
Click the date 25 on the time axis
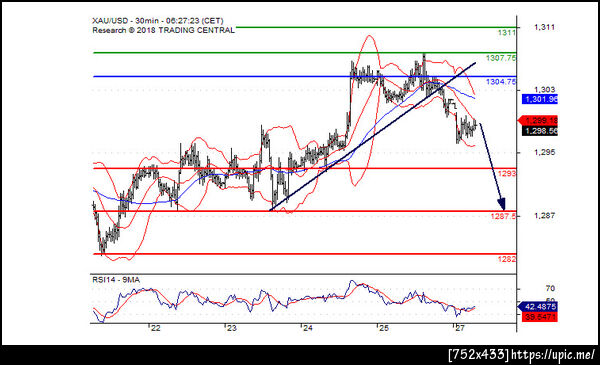tap(383, 328)
